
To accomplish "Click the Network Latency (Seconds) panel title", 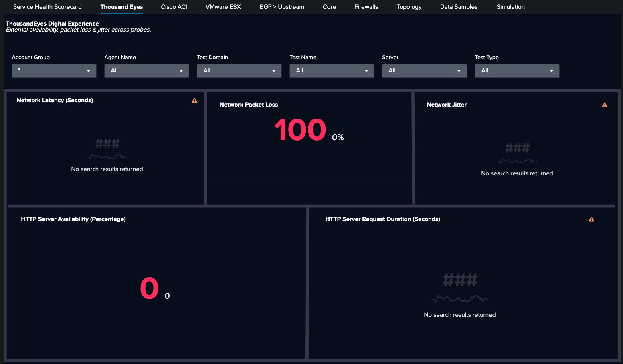I will tap(55, 100).
